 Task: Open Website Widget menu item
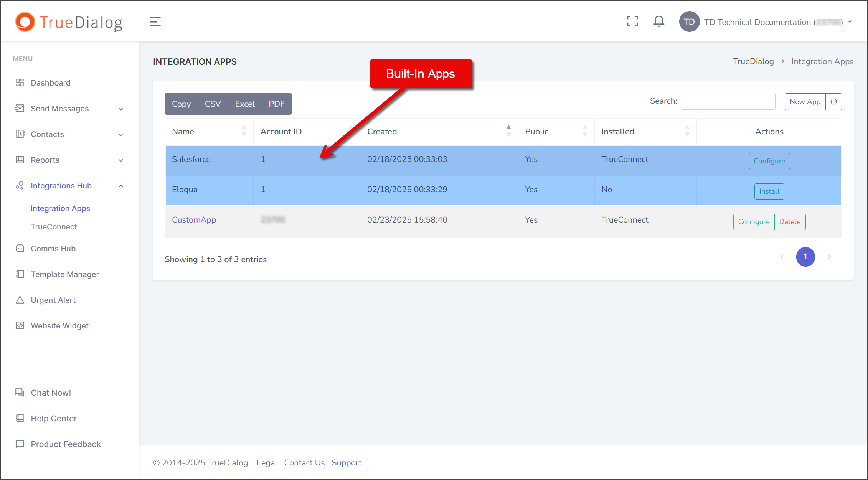tap(59, 326)
